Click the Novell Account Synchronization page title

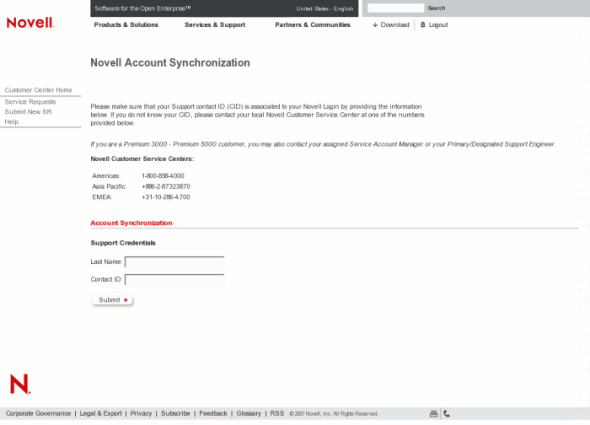170,62
